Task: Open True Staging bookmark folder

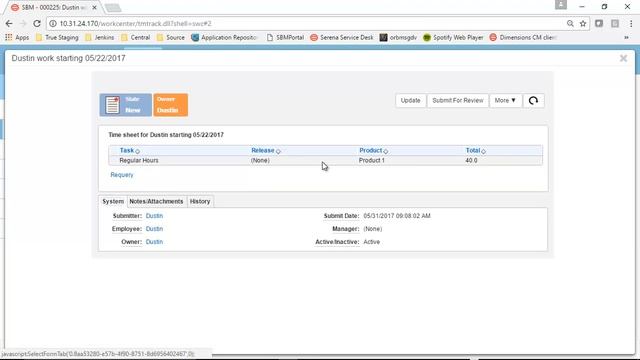Action: click(57, 38)
